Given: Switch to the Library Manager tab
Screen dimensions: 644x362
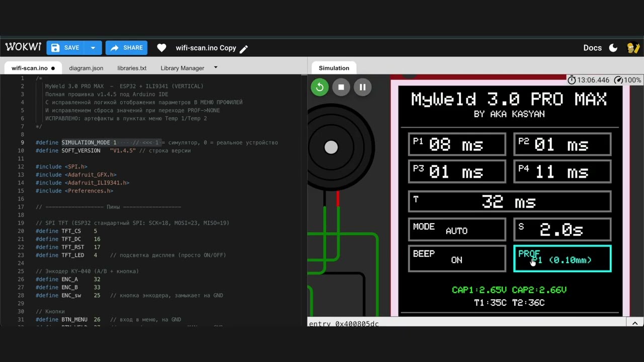Looking at the screenshot, I should 182,68.
